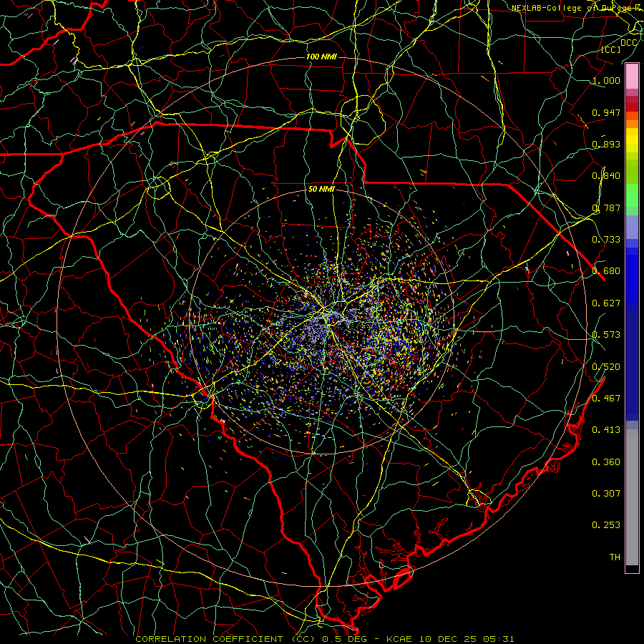
Task: Click the 0.893 legend value
Action: click(x=606, y=144)
